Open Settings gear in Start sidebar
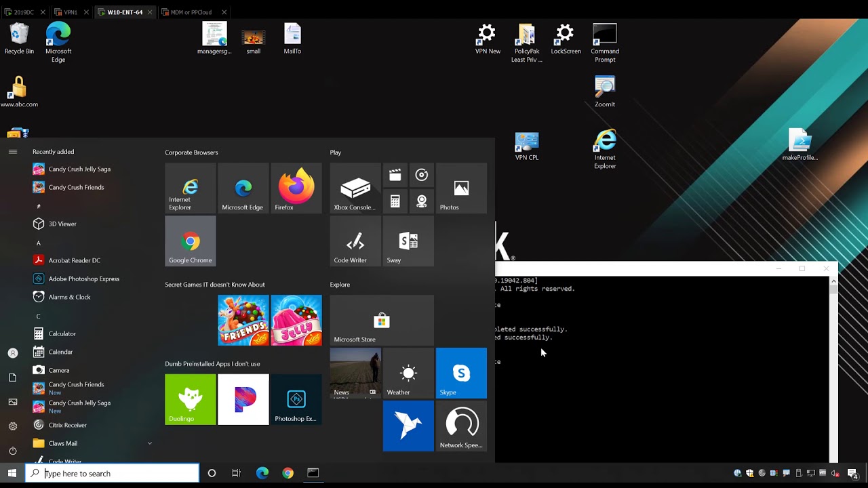This screenshot has width=868, height=488. pyautogui.click(x=12, y=426)
